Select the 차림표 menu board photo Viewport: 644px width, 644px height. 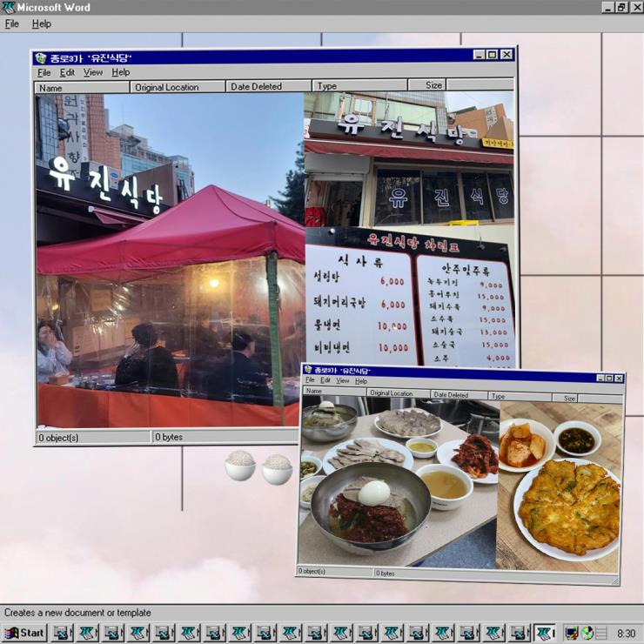[409, 296]
